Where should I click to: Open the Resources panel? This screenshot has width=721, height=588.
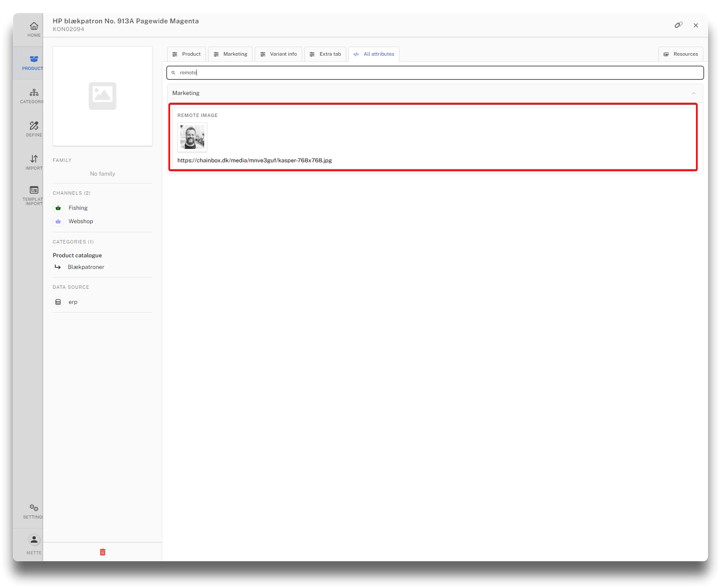click(681, 54)
